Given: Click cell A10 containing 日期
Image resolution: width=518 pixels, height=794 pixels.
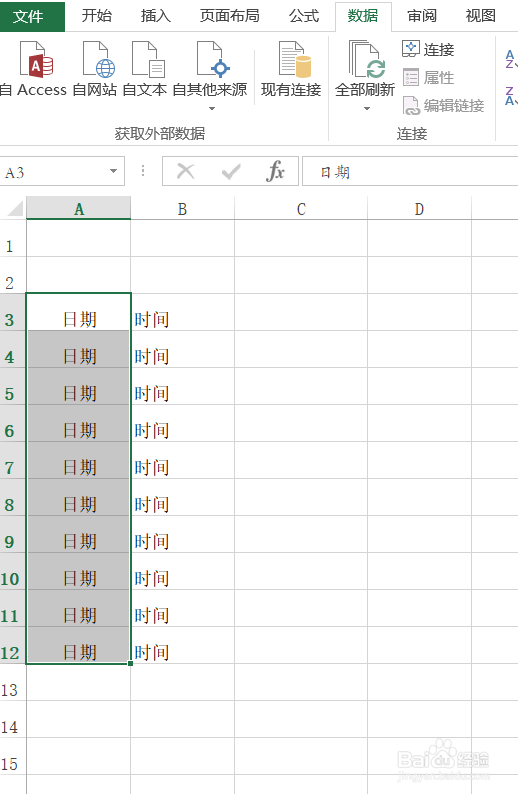Looking at the screenshot, I should point(78,571).
